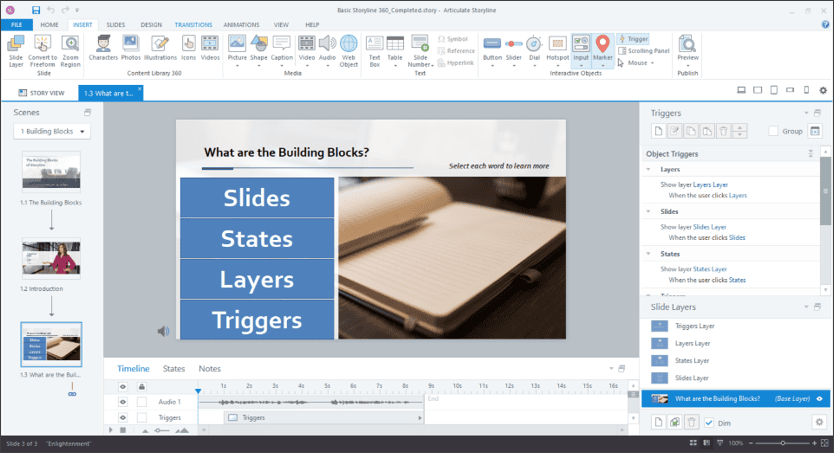The image size is (834, 453).
Task: Insert a Web Object
Action: pos(348,48)
